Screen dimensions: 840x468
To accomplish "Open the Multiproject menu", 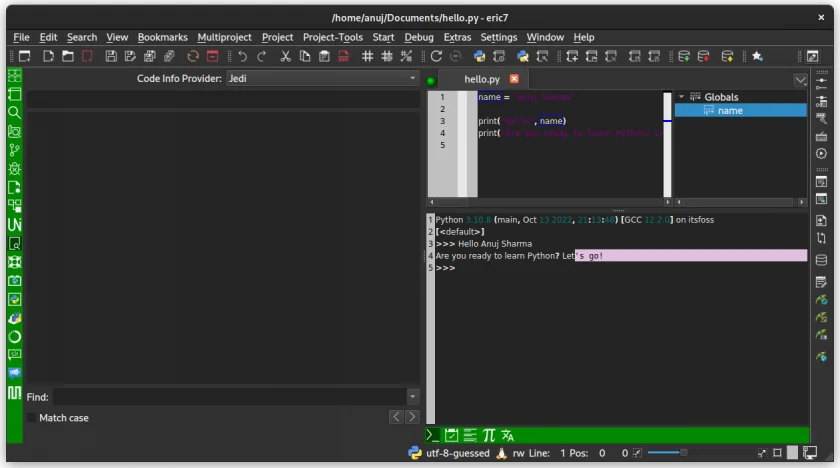I will [224, 37].
